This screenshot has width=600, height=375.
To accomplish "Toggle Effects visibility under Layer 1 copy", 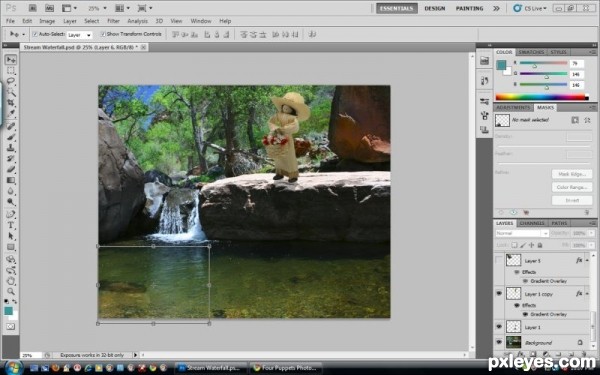I will coord(517,305).
